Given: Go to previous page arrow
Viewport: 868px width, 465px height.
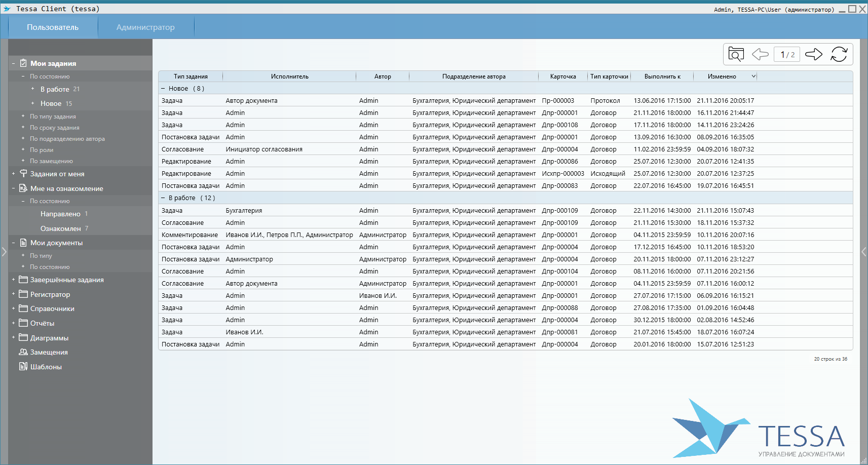Looking at the screenshot, I should point(760,54).
